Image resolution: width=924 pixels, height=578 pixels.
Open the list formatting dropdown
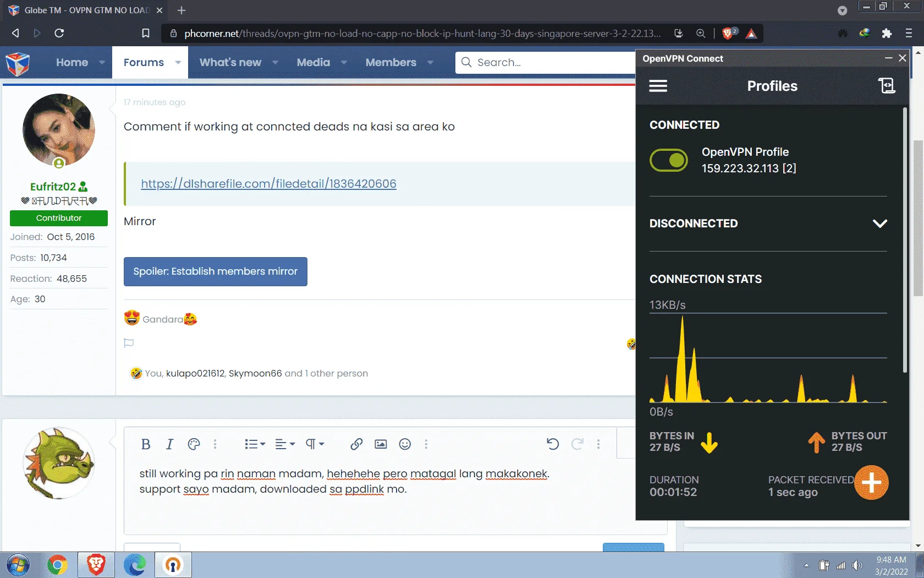click(255, 444)
